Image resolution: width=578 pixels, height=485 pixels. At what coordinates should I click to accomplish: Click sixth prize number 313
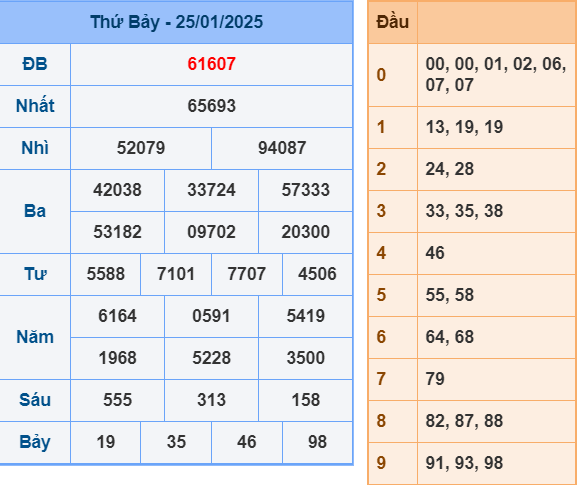(x=211, y=400)
